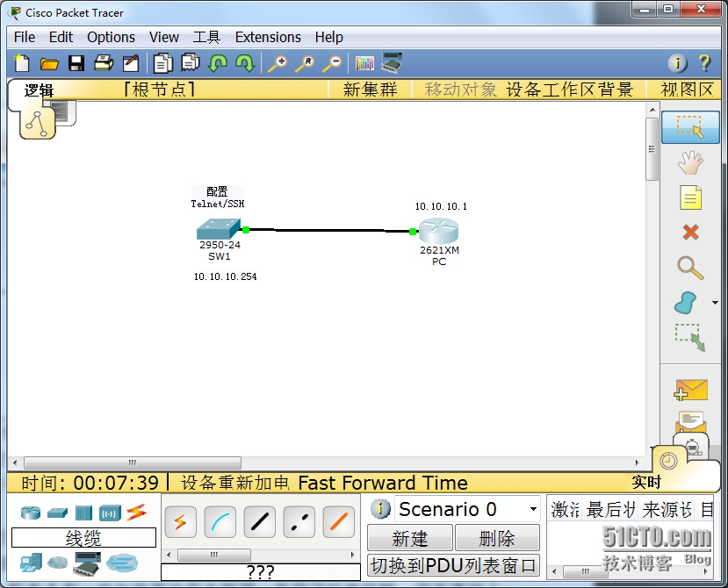Click the Add Complex PDU open-envelope icon
728x588 pixels.
[691, 421]
